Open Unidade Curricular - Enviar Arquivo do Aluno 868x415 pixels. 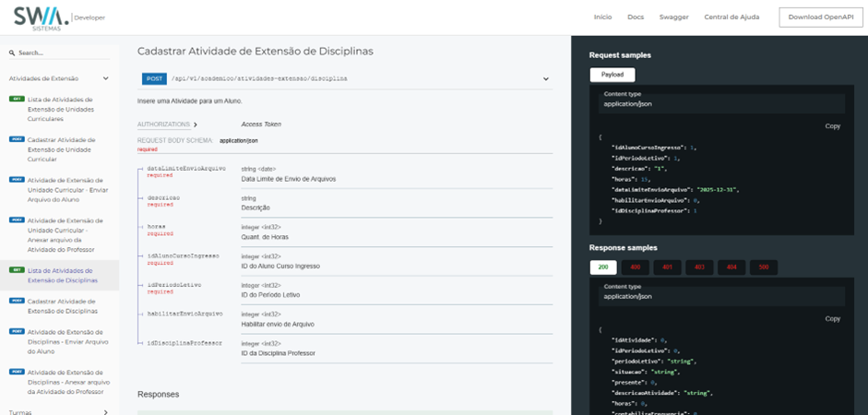[59, 190]
